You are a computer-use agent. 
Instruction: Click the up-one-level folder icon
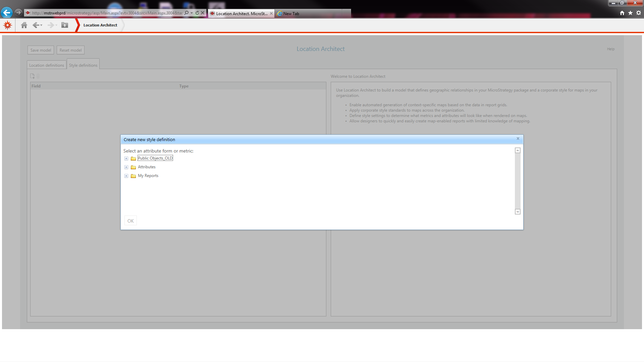click(x=65, y=25)
